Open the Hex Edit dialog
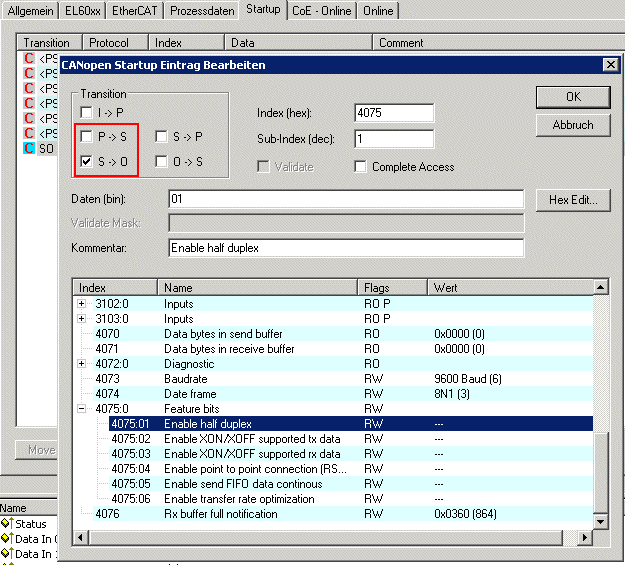The height and width of the screenshot is (565, 625). coord(573,200)
